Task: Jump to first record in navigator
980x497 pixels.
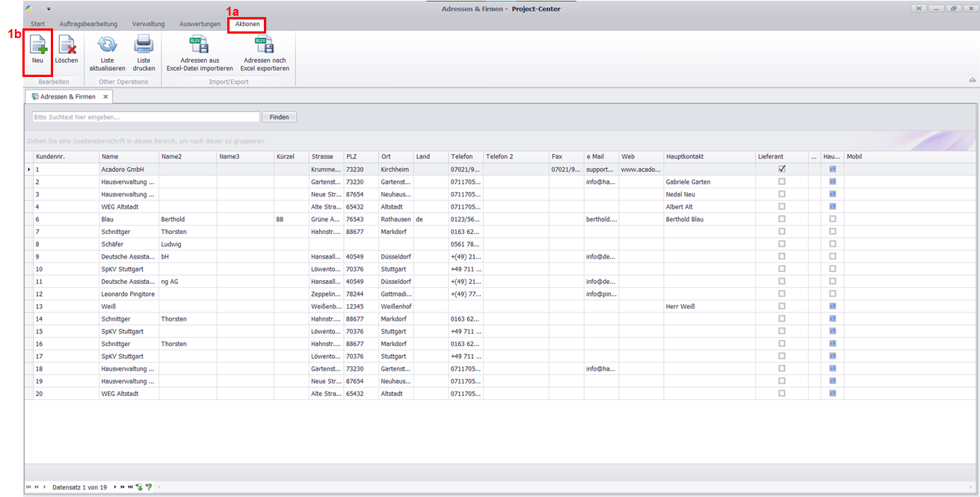Action: [28, 487]
